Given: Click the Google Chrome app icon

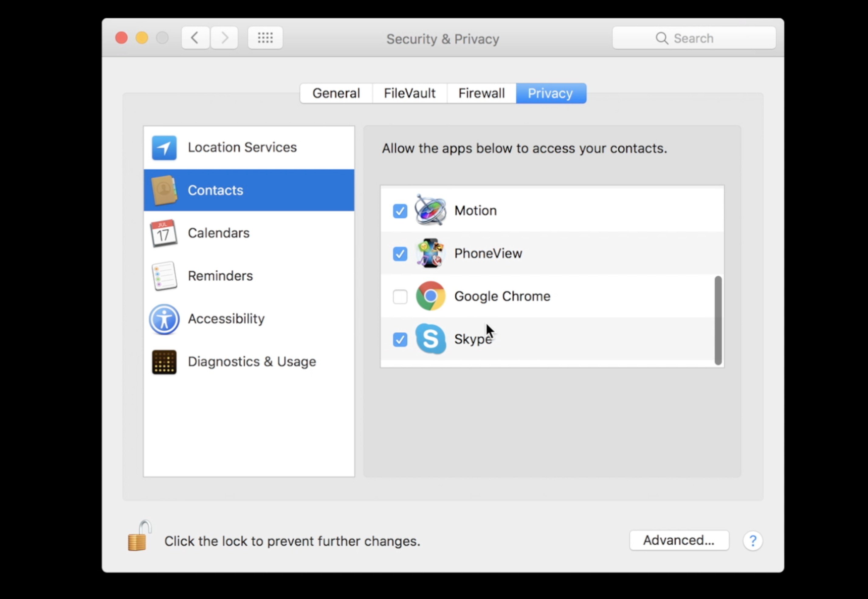Looking at the screenshot, I should (431, 296).
